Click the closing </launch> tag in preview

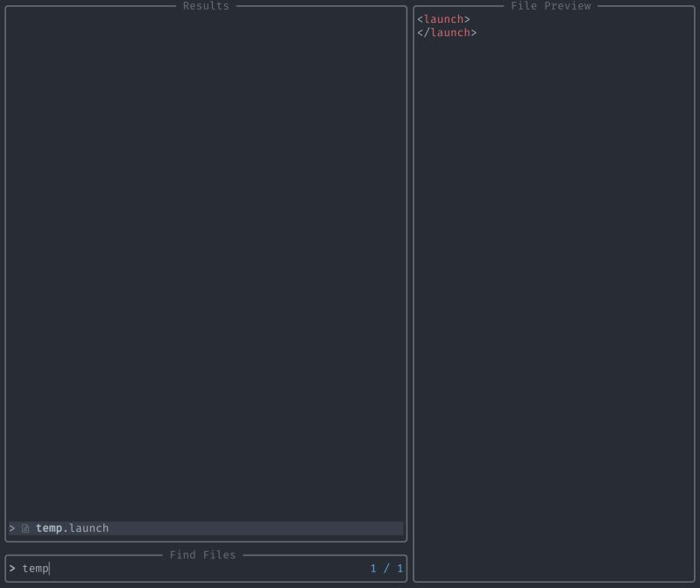pyautogui.click(x=447, y=32)
